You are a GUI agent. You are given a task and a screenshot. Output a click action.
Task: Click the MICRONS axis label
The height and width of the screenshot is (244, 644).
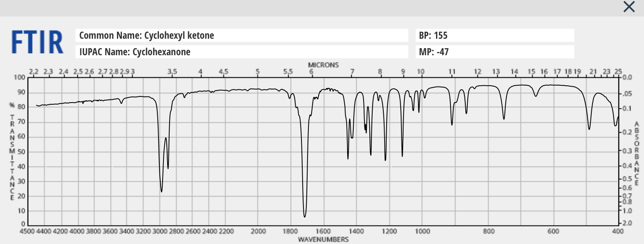pyautogui.click(x=324, y=65)
